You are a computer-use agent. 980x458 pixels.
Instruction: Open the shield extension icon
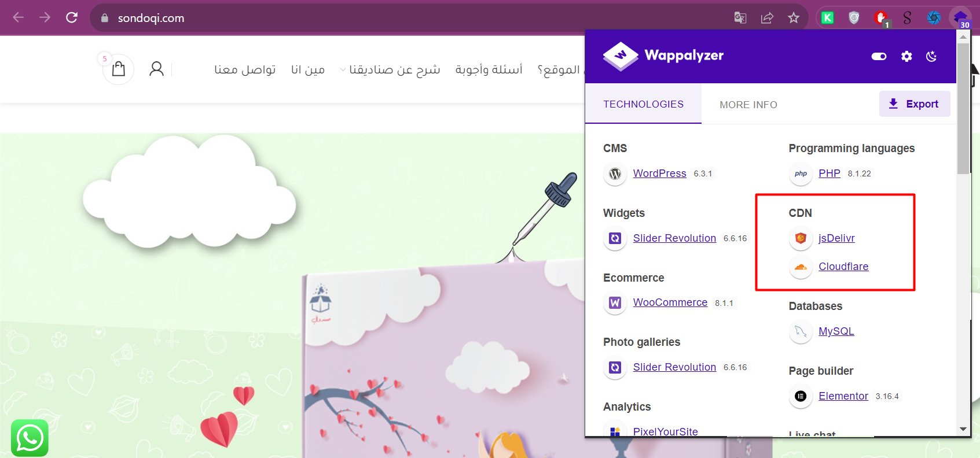[854, 18]
